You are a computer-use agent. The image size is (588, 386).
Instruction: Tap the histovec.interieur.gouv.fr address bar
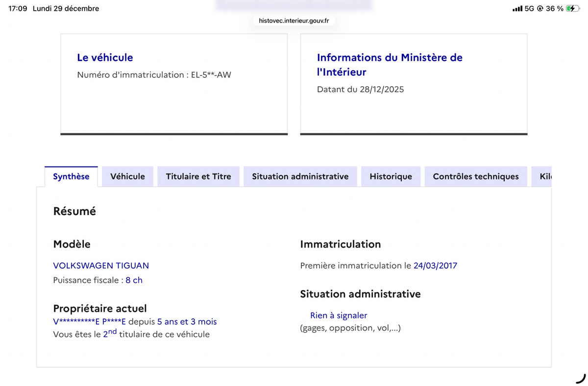(294, 21)
